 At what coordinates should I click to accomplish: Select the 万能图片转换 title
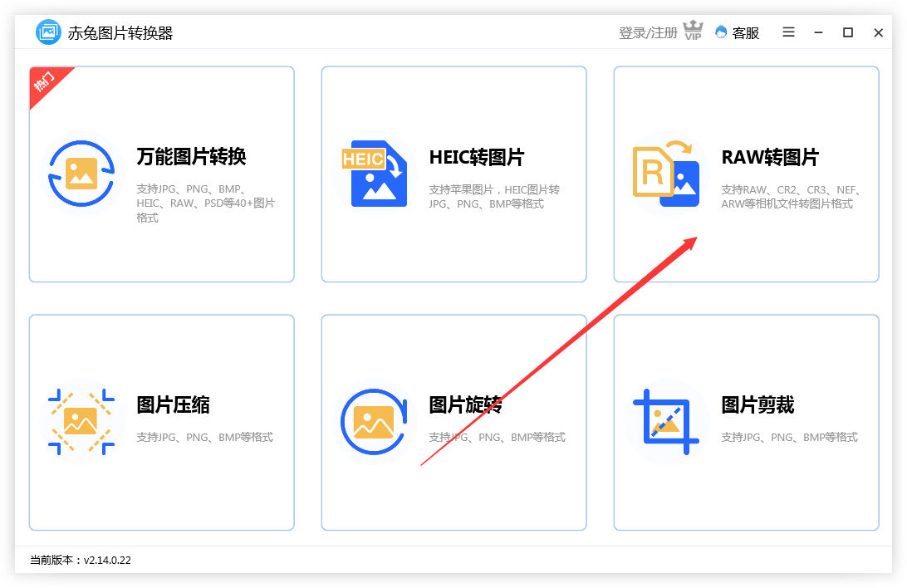tap(192, 157)
